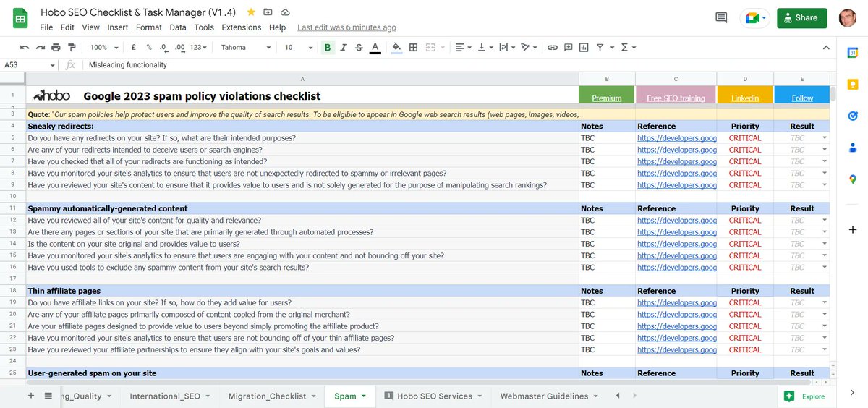Increase decimal places

click(x=180, y=48)
